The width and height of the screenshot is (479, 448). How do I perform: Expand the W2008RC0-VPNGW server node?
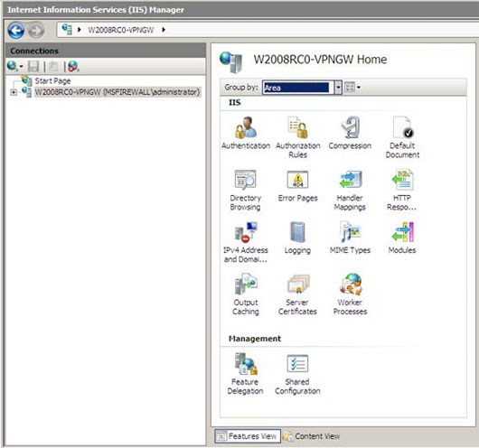coord(14,92)
